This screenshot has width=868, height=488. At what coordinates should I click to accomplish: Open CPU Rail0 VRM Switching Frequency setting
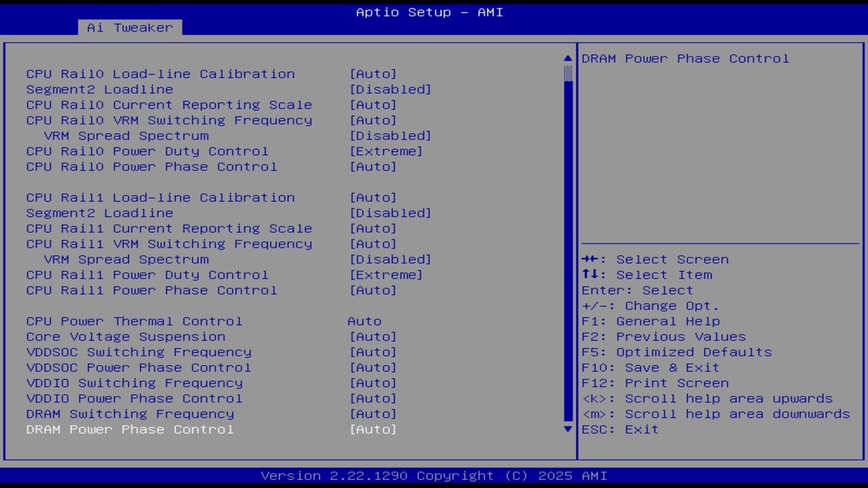click(x=169, y=120)
